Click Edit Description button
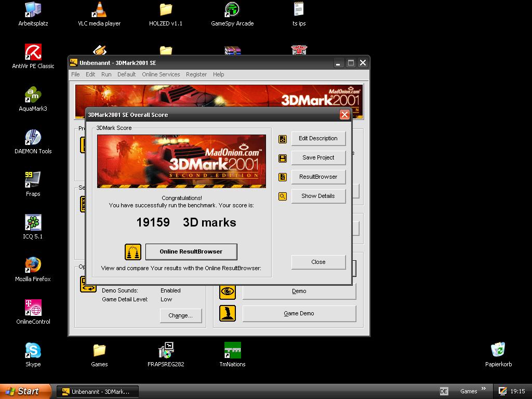This screenshot has height=399, width=532. [x=318, y=138]
